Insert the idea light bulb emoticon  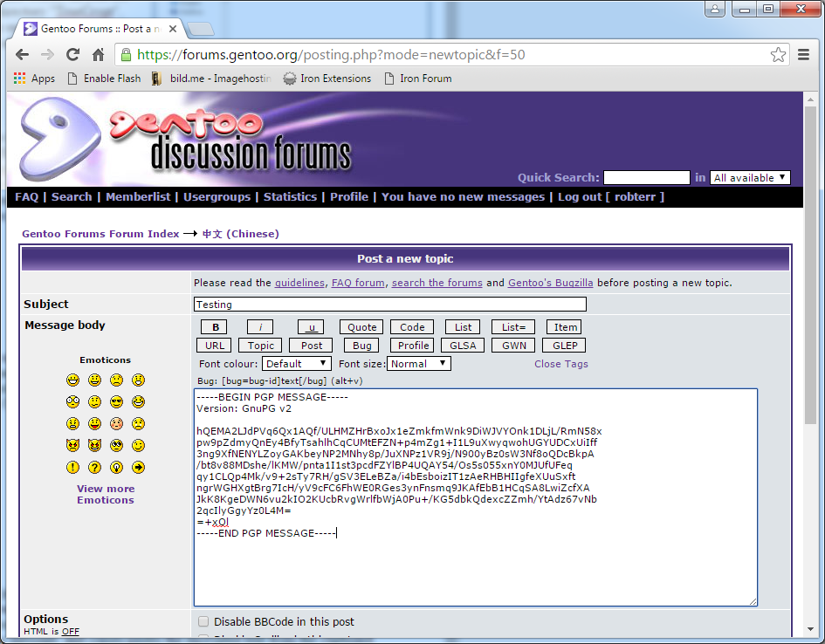[116, 468]
